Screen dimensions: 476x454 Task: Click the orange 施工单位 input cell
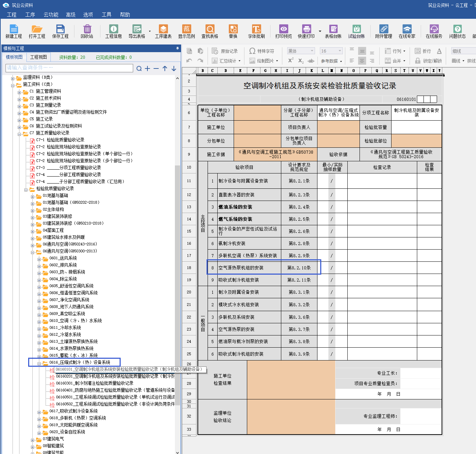[257, 127]
